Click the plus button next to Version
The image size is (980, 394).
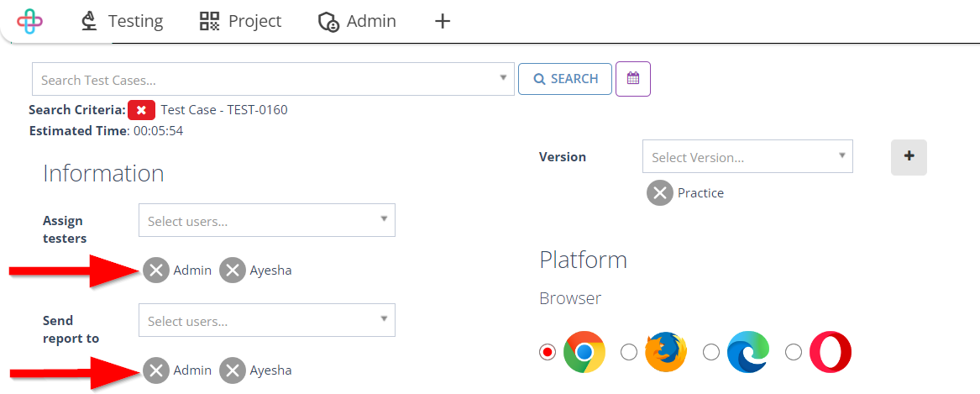click(x=909, y=157)
